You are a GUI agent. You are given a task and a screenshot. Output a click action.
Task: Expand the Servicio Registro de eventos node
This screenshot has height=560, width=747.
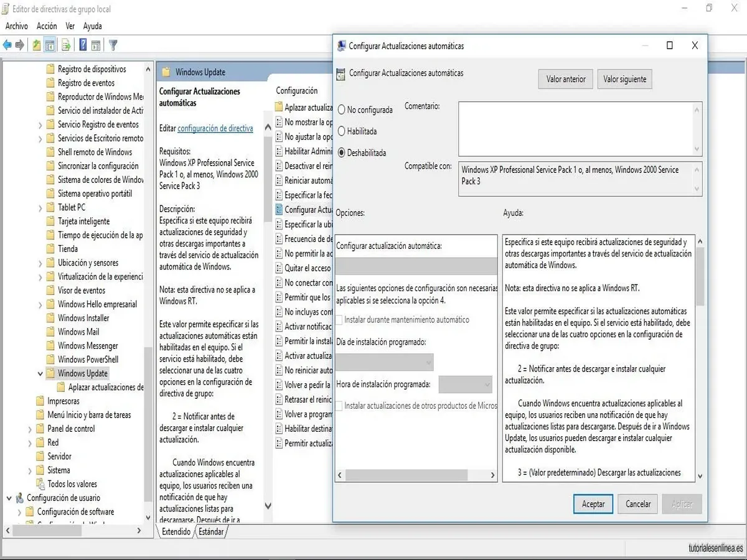40,124
